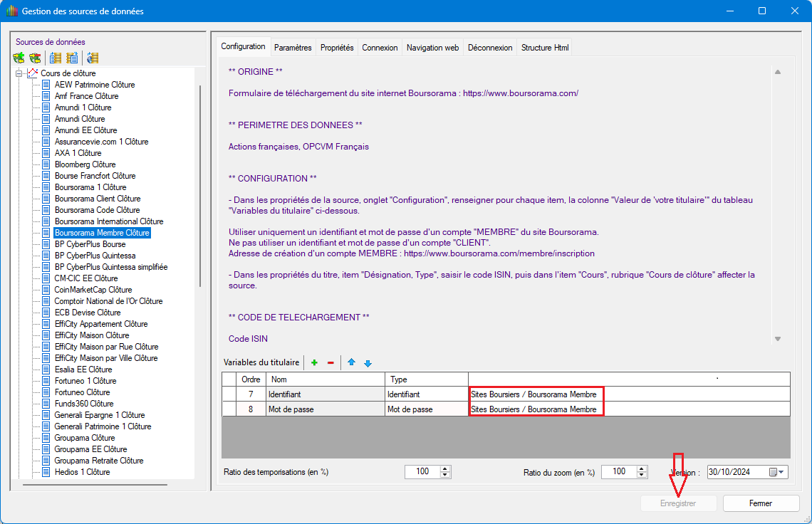Screen dimensions: 812x524
Task: Click the remove data source icon
Action: (x=34, y=58)
